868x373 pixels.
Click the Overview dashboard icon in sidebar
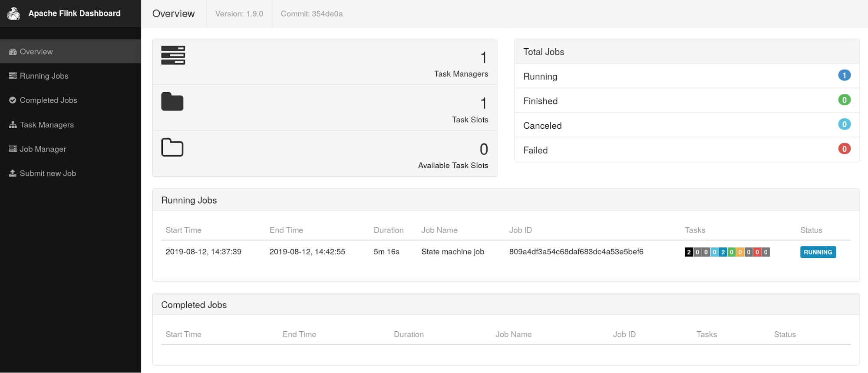click(x=13, y=52)
